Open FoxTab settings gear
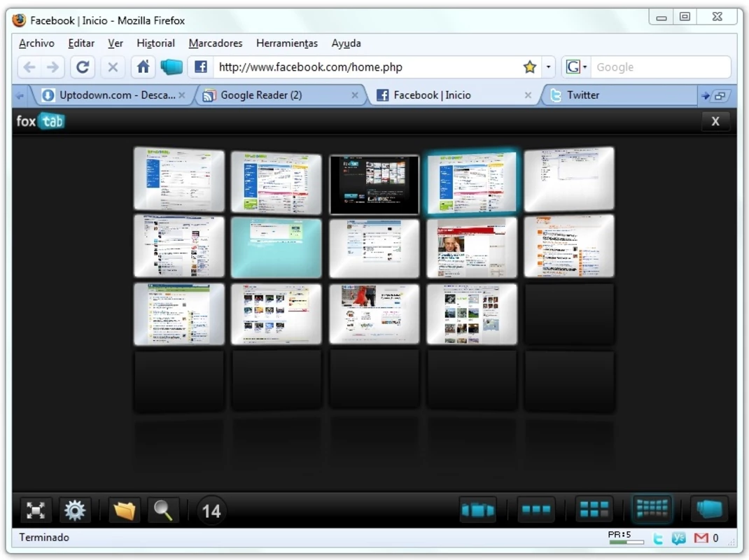Image resolution: width=749 pixels, height=560 pixels. 75,510
